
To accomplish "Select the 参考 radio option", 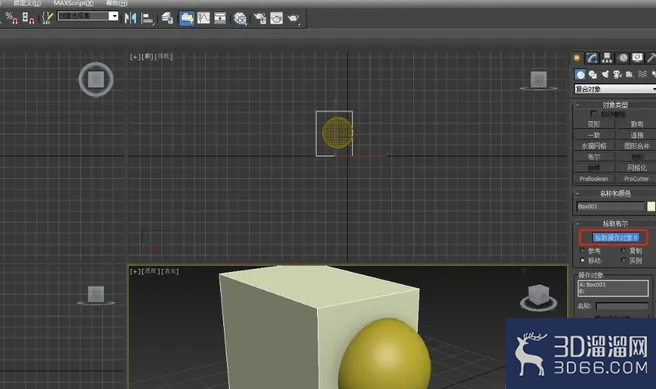I will [x=582, y=251].
